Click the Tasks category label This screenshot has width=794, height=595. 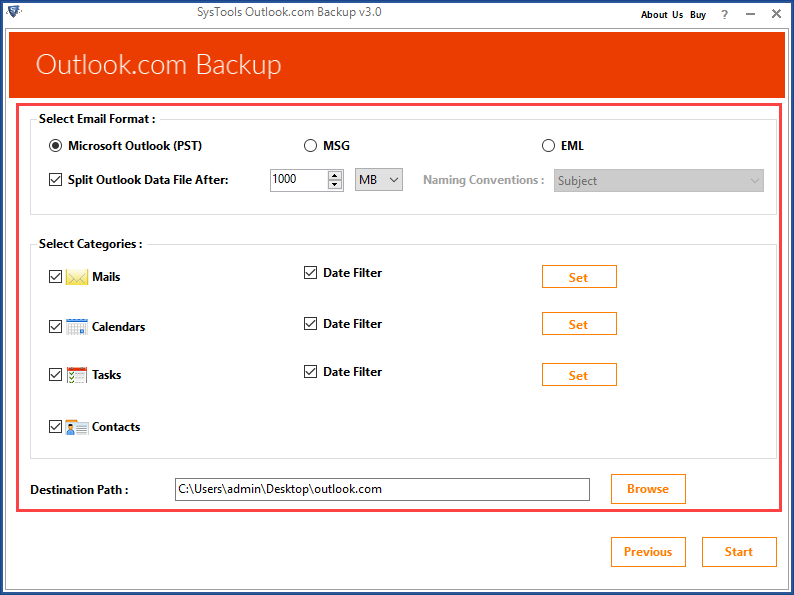point(106,375)
